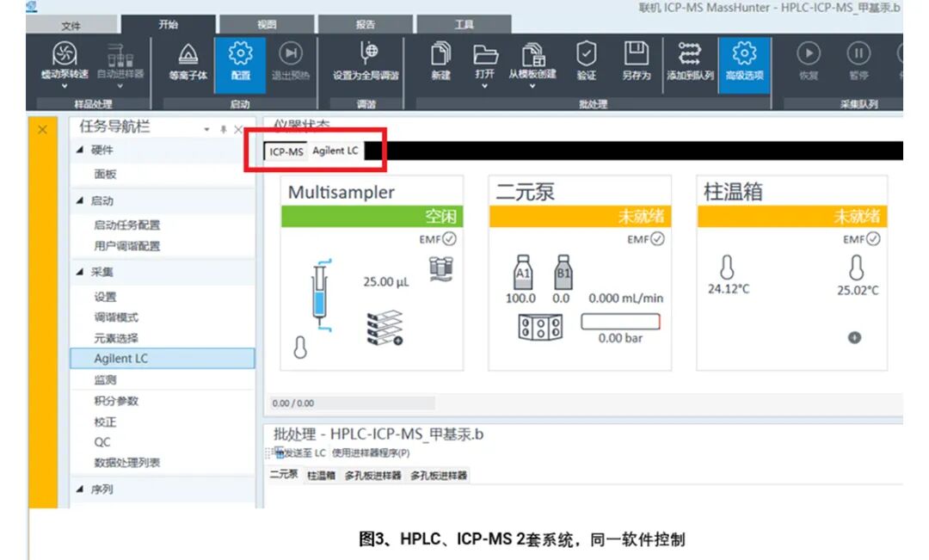Click 添加到队列 icon
The image size is (929, 560).
(x=690, y=53)
